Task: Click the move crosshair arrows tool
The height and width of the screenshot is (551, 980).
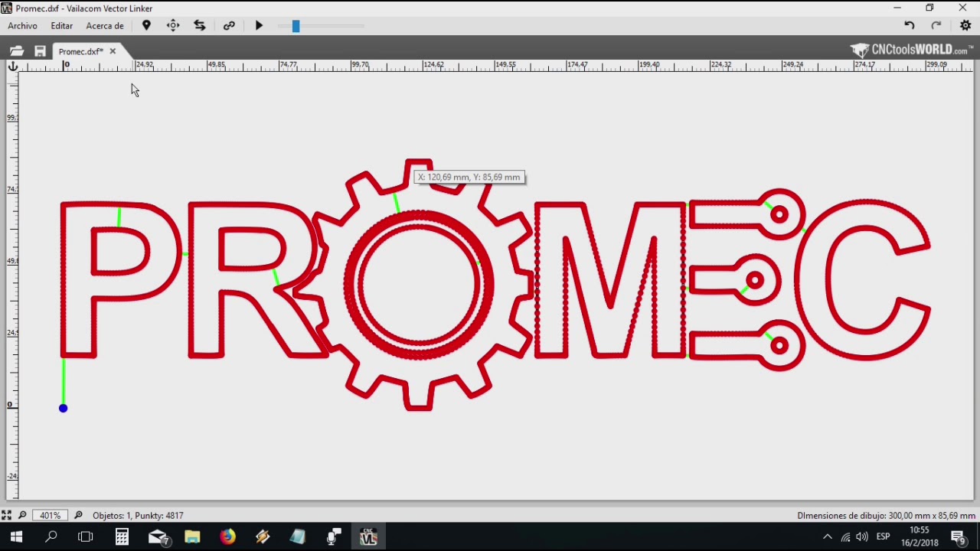Action: pyautogui.click(x=173, y=25)
